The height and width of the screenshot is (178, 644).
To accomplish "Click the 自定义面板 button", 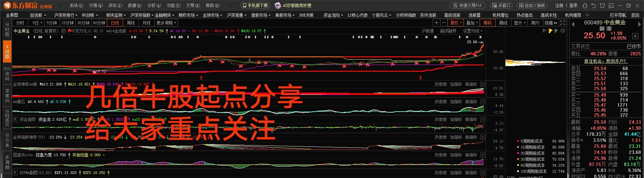I will (x=532, y=5).
